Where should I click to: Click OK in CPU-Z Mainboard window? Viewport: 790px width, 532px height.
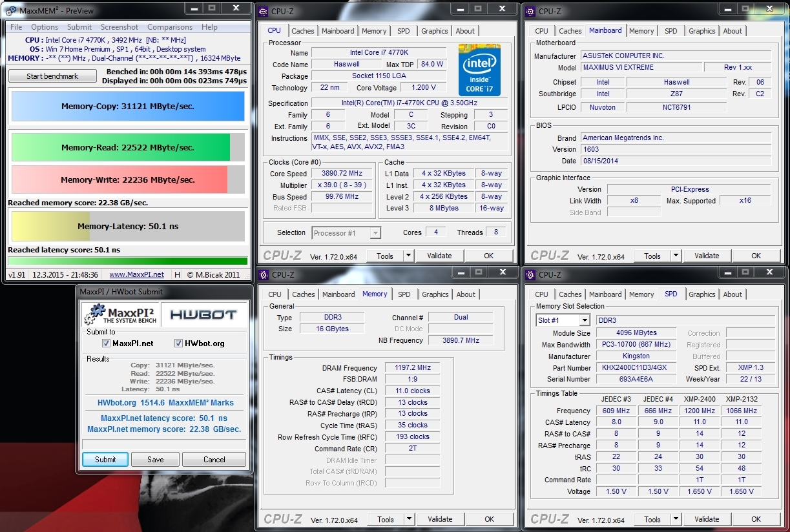[x=756, y=256]
